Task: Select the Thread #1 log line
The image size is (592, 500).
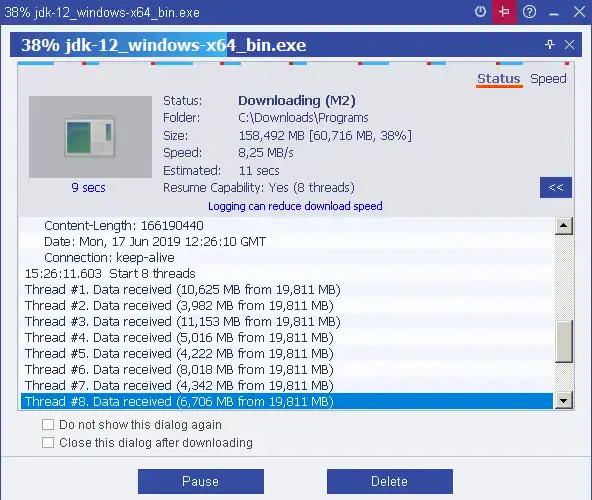Action: tap(287, 290)
